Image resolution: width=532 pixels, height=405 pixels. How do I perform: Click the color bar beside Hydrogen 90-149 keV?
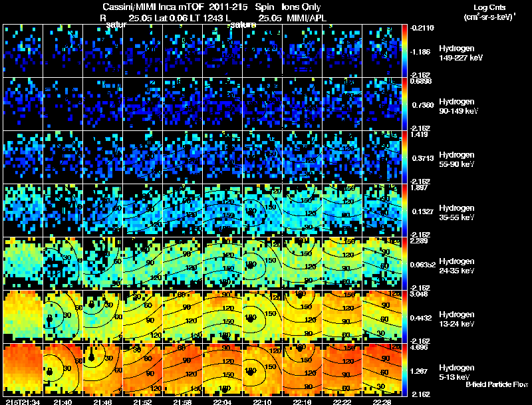[x=404, y=104]
